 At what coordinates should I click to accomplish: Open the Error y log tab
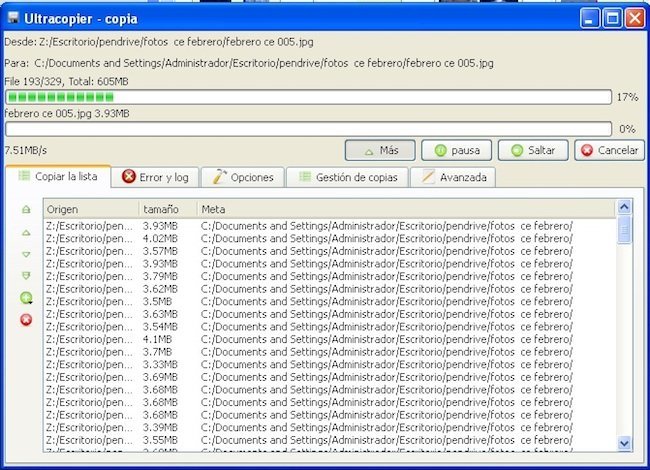(x=155, y=177)
